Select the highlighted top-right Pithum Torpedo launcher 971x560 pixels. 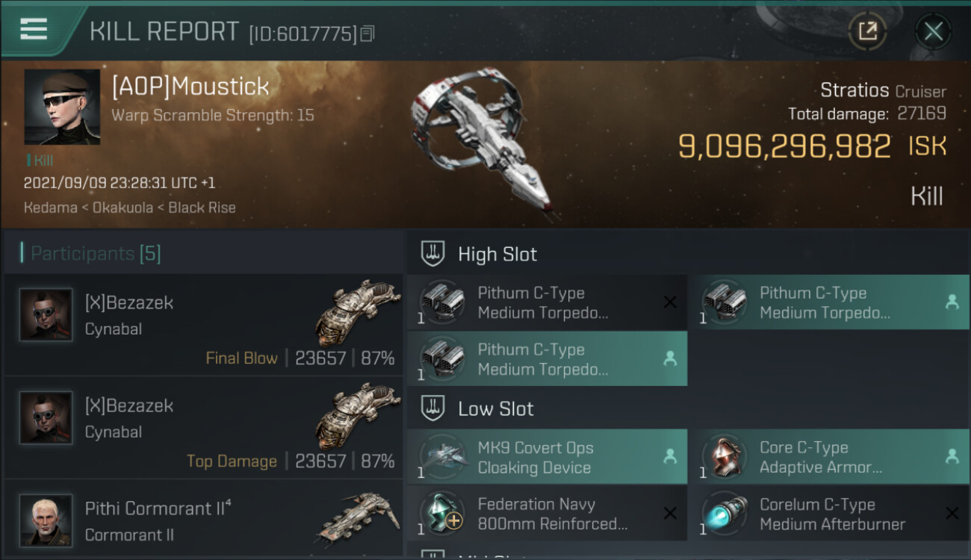[829, 302]
